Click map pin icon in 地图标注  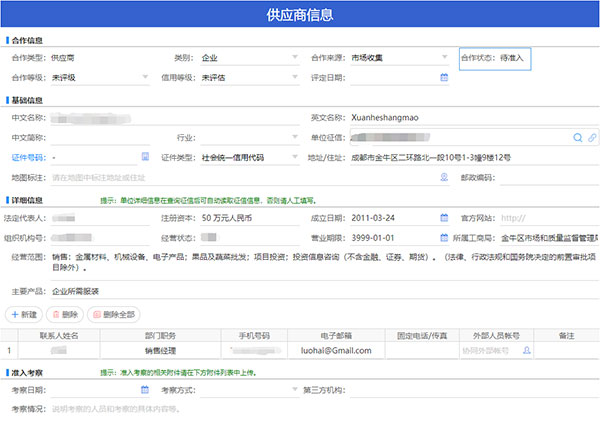click(x=444, y=177)
